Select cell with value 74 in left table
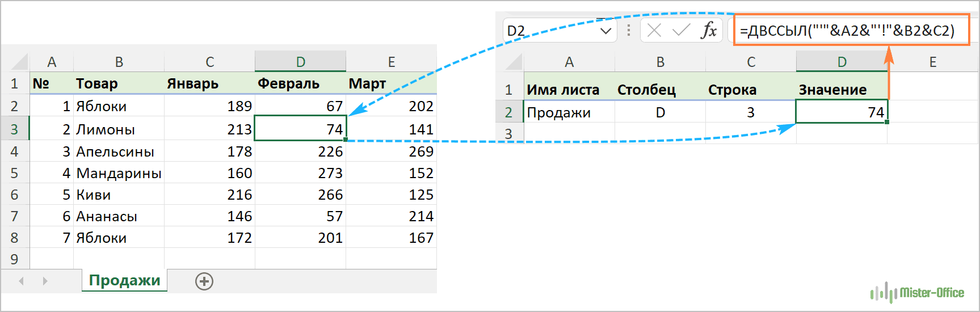 coord(300,129)
